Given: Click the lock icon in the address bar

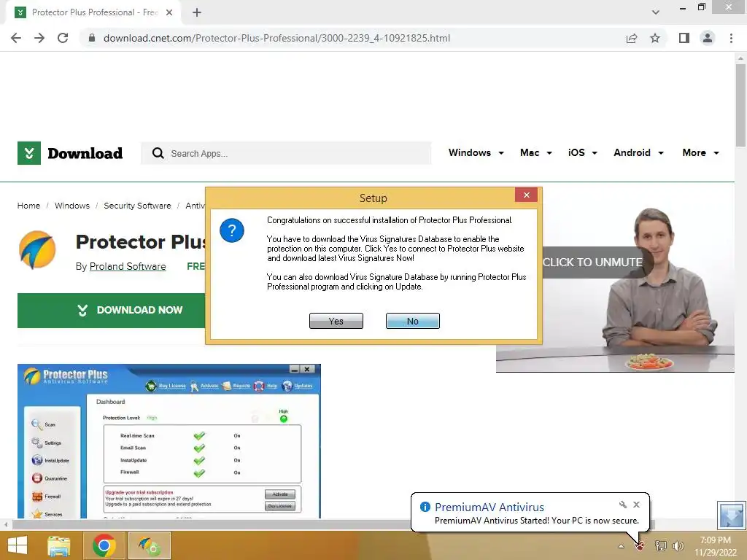Looking at the screenshot, I should (x=92, y=38).
